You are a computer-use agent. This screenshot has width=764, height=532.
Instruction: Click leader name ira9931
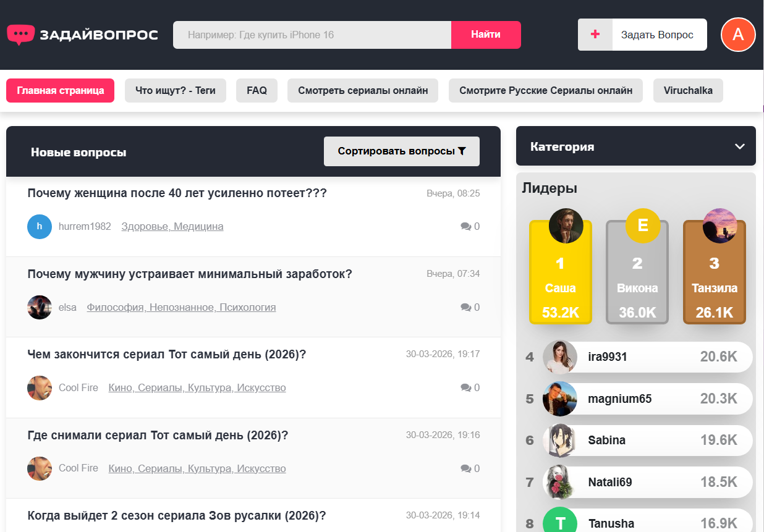pyautogui.click(x=608, y=357)
